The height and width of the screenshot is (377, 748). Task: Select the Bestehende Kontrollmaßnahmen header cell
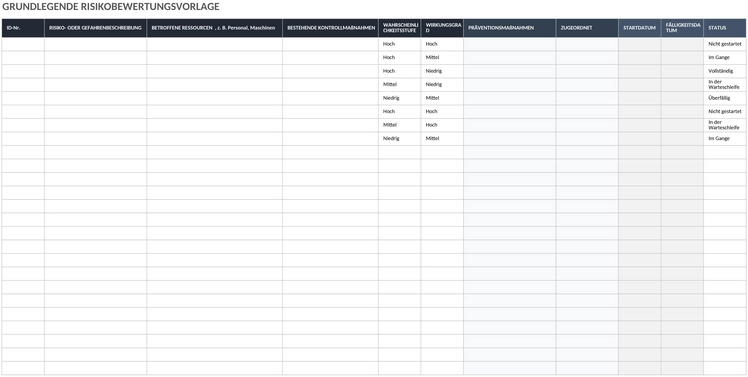click(x=331, y=28)
